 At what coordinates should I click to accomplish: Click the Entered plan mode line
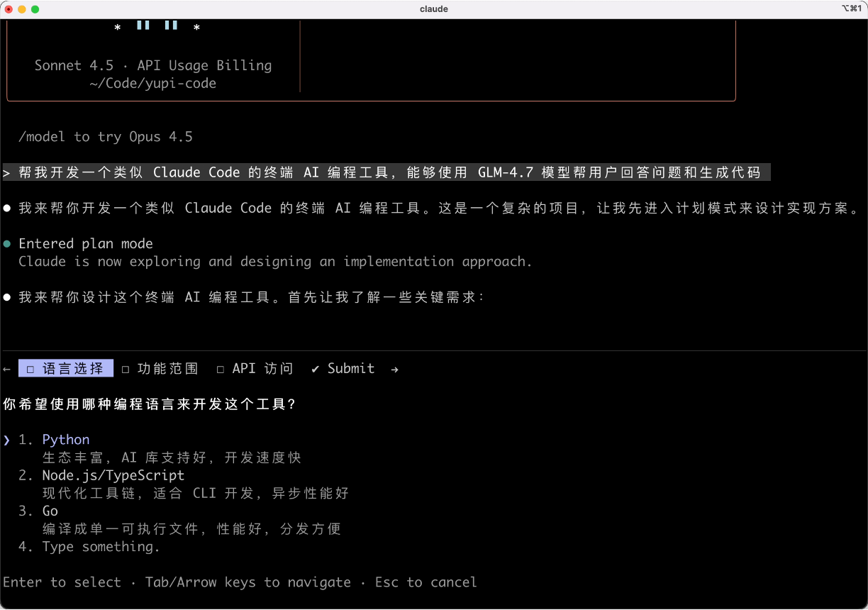(x=86, y=243)
